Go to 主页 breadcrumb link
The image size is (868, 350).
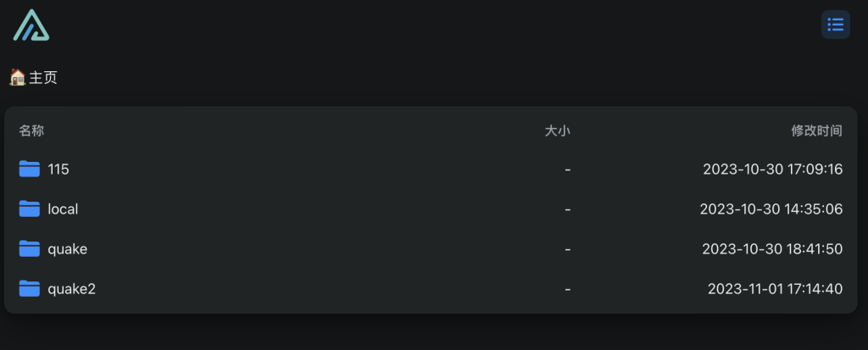pos(43,77)
